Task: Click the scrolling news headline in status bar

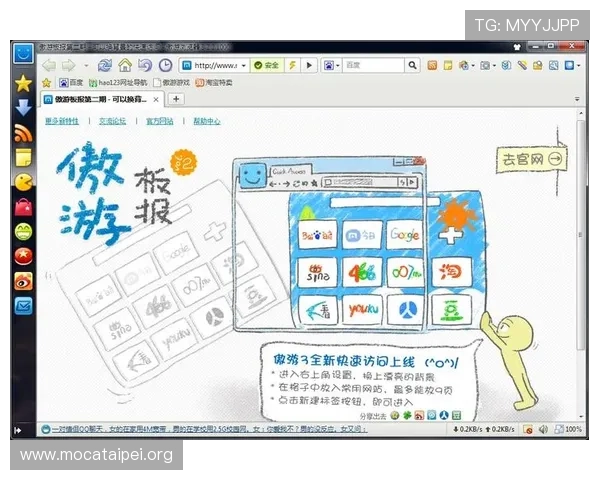Action: pyautogui.click(x=209, y=430)
